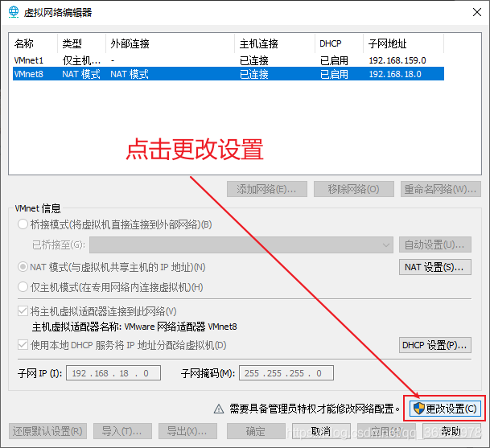Select the 桥接模式 radio button
Screen dimensions: 490x448
pos(23,224)
